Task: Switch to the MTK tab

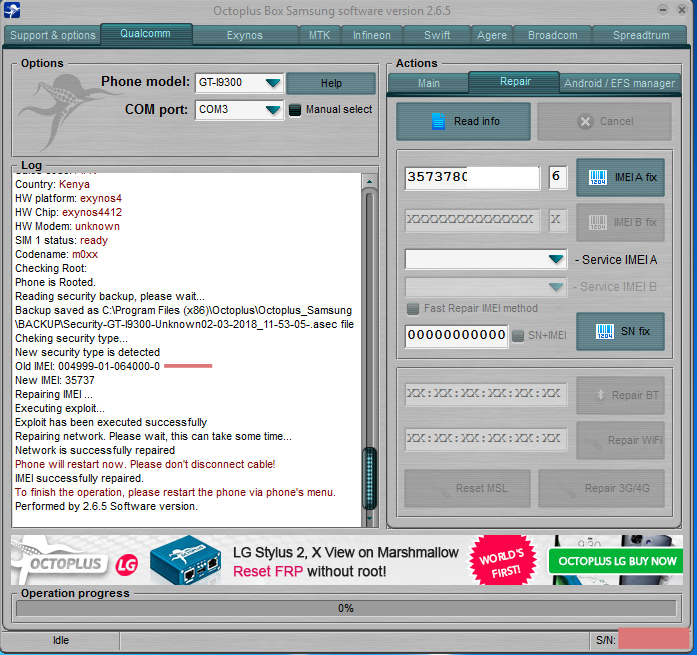Action: (x=320, y=35)
